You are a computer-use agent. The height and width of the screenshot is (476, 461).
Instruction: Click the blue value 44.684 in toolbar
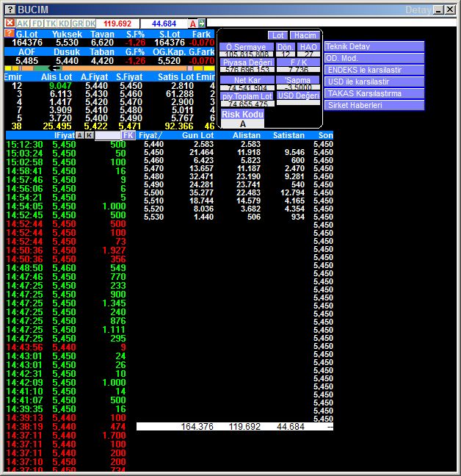tap(164, 24)
